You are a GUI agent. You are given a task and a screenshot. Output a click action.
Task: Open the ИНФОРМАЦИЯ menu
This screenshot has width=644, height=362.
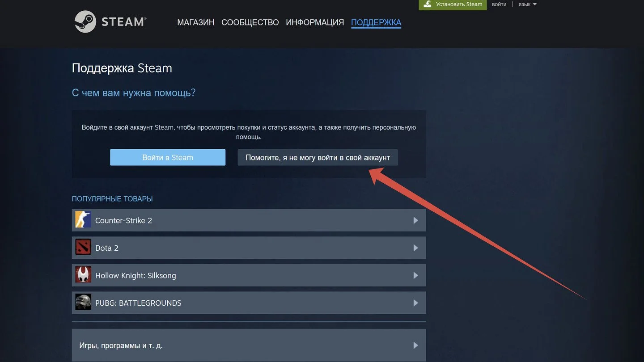pyautogui.click(x=315, y=22)
